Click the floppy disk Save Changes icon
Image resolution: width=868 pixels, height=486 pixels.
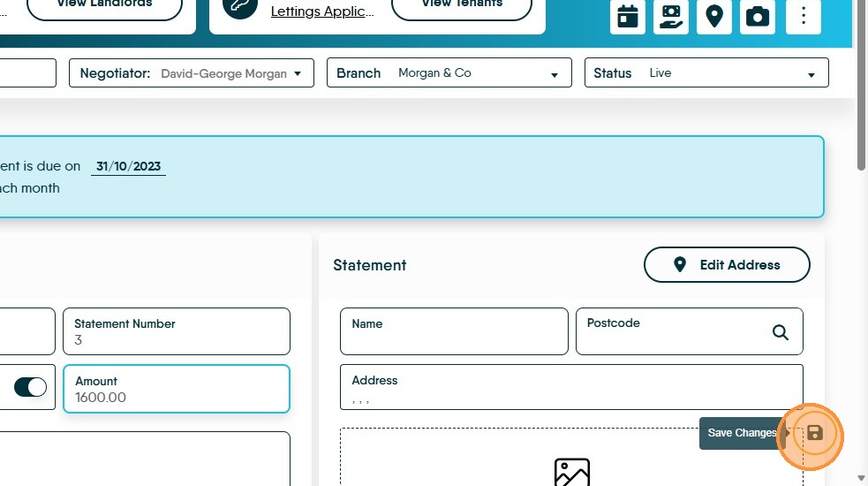(814, 433)
